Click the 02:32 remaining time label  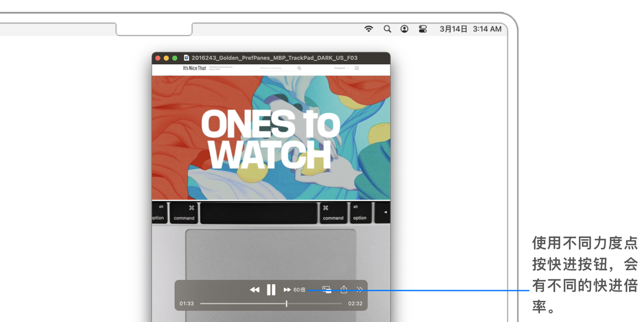point(355,304)
